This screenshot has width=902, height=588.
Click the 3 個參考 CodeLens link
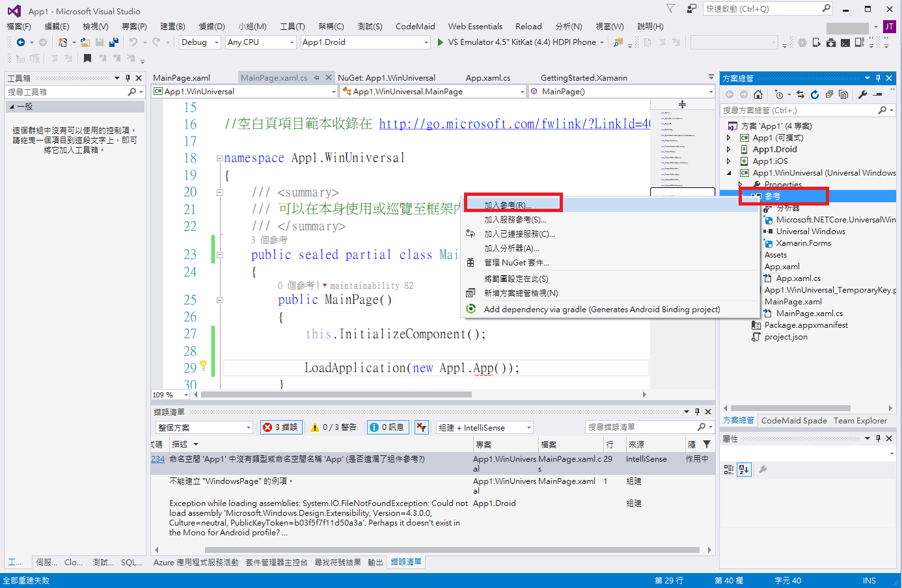point(269,240)
